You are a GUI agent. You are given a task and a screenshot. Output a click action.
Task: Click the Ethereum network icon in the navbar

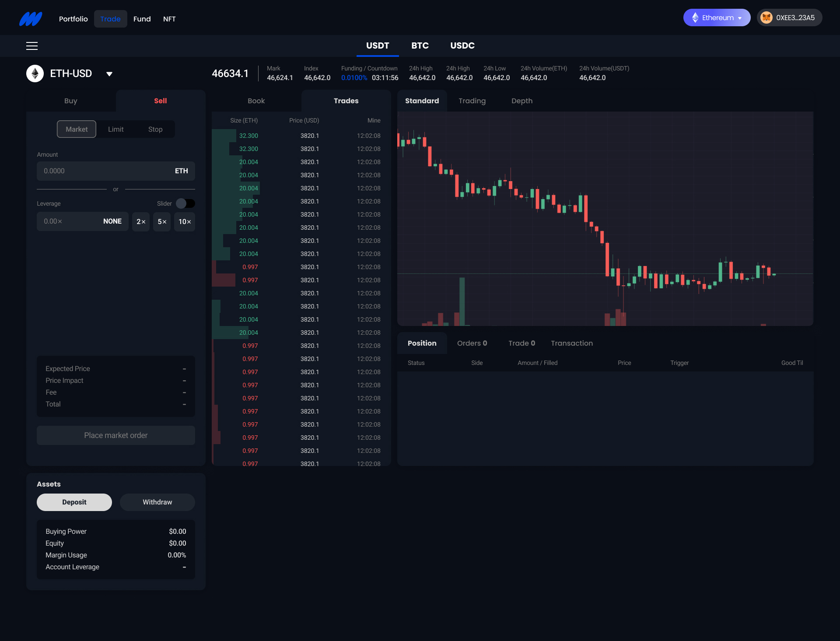click(695, 18)
